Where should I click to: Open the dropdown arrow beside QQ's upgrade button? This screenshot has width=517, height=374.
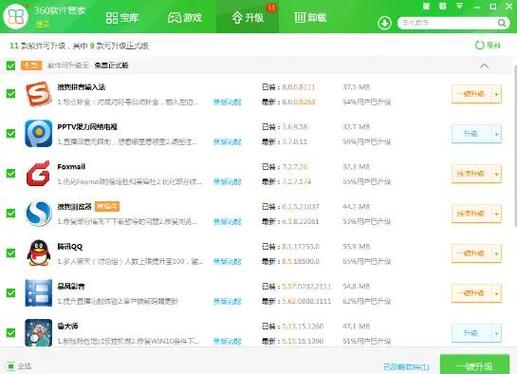coord(496,254)
